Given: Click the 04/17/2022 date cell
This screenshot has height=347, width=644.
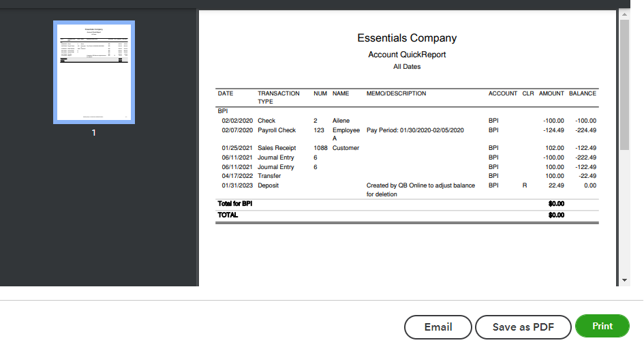Looking at the screenshot, I should pyautogui.click(x=237, y=176).
